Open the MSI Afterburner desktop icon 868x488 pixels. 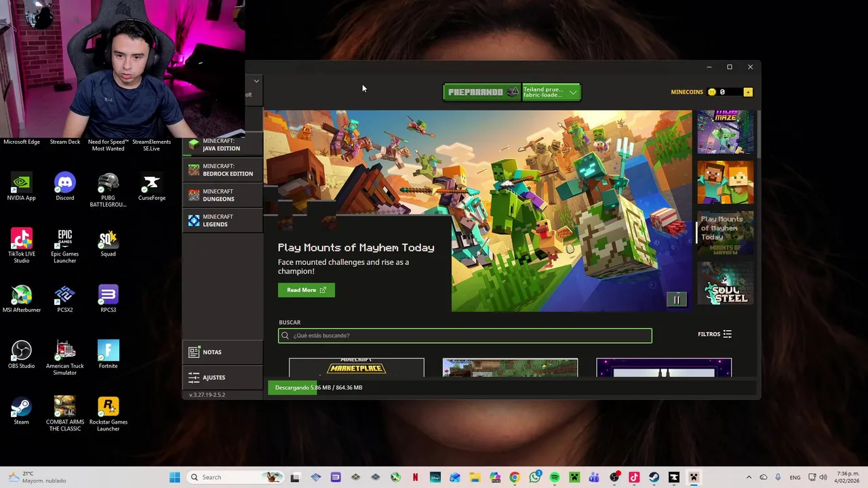tap(21, 300)
